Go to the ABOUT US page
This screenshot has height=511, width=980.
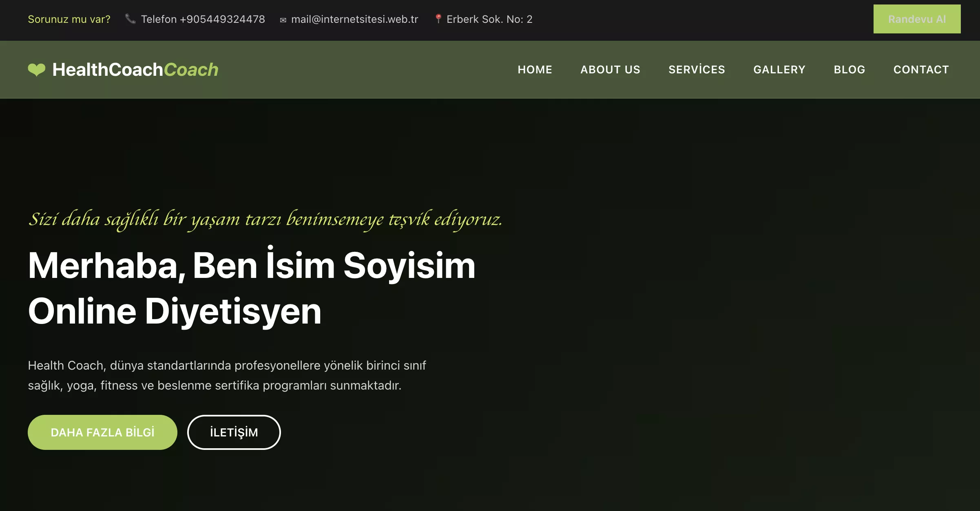point(610,70)
